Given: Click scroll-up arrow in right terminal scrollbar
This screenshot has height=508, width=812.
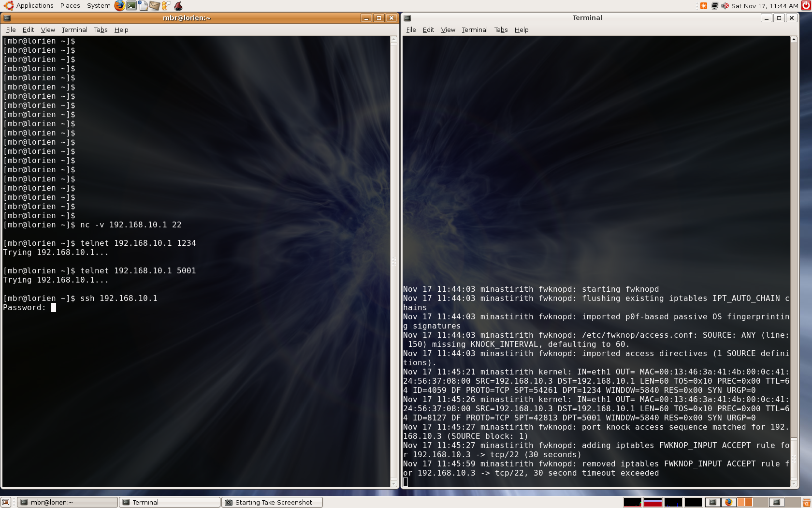Looking at the screenshot, I should pyautogui.click(x=794, y=40).
